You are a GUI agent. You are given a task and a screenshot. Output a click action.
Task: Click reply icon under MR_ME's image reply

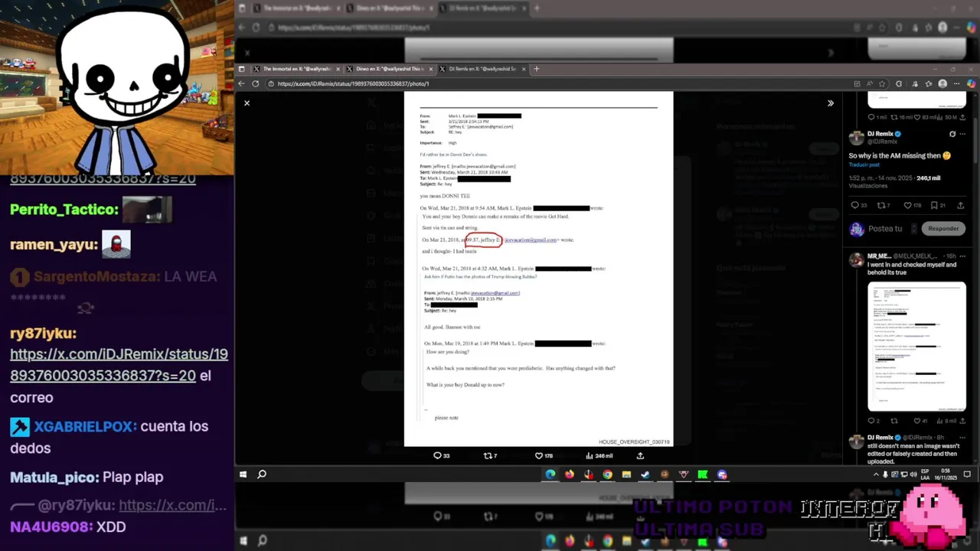(x=872, y=421)
